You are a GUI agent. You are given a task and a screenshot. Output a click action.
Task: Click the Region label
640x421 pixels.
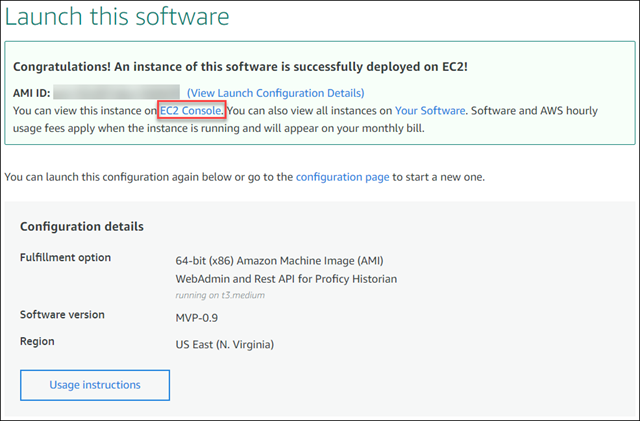coord(37,341)
